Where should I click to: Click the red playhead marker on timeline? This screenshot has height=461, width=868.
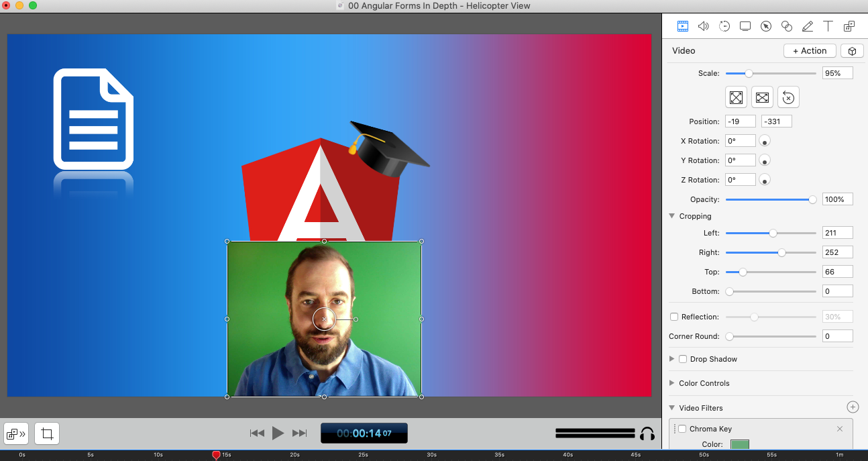point(216,456)
